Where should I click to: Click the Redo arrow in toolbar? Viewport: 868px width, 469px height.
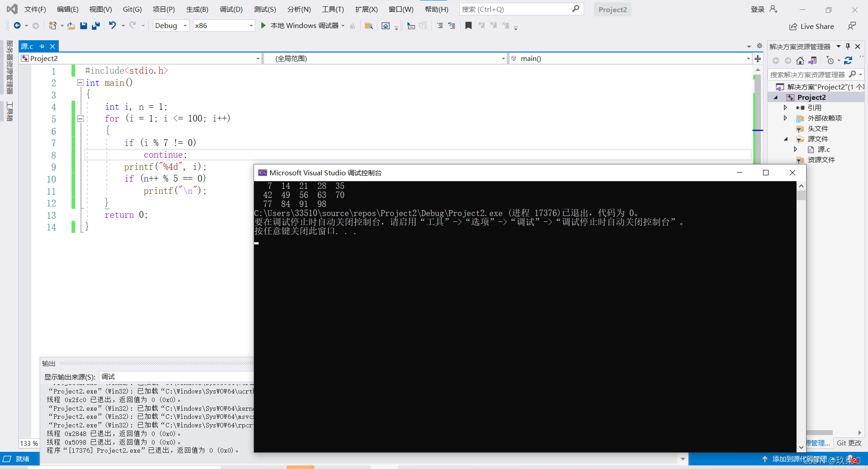(132, 26)
